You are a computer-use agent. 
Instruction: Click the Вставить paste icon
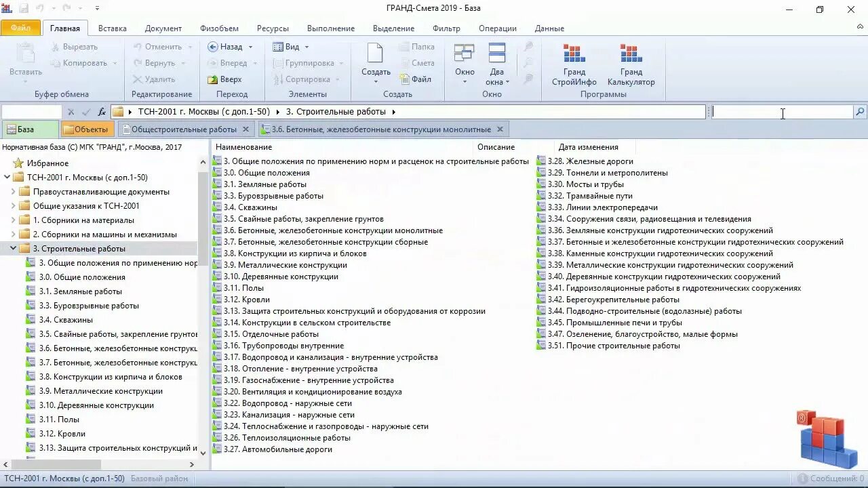point(26,54)
